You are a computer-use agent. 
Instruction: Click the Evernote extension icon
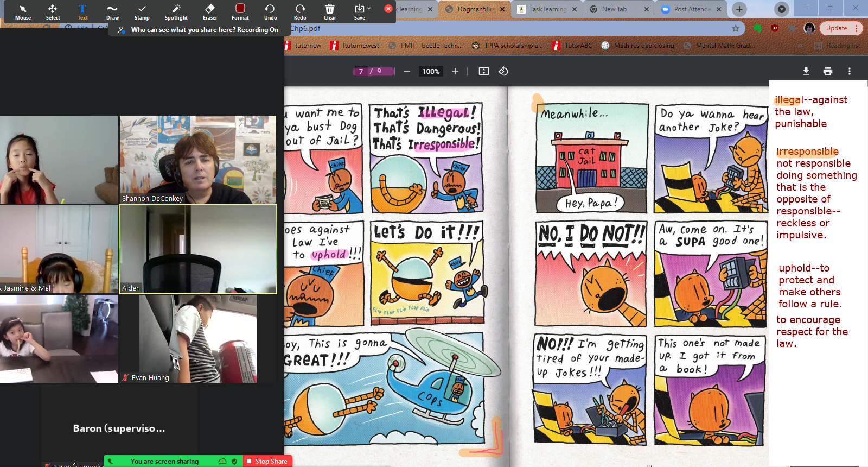click(x=758, y=28)
